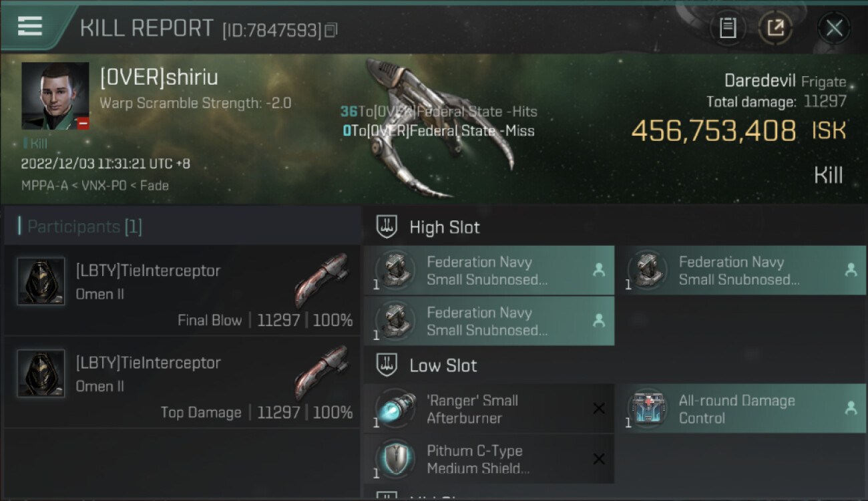Click the Daredevil ship image
Viewport: 868px width, 501px height.
(441, 127)
